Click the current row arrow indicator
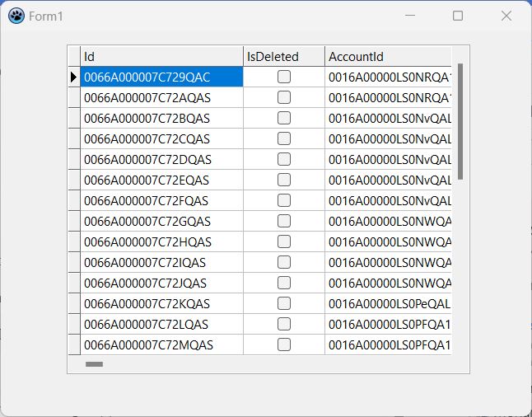532x417 pixels. 74,77
